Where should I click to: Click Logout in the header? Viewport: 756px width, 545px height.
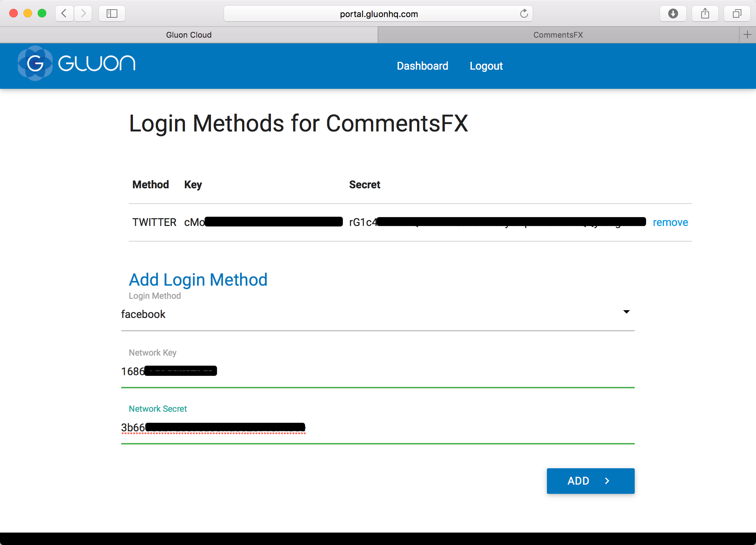pos(486,66)
